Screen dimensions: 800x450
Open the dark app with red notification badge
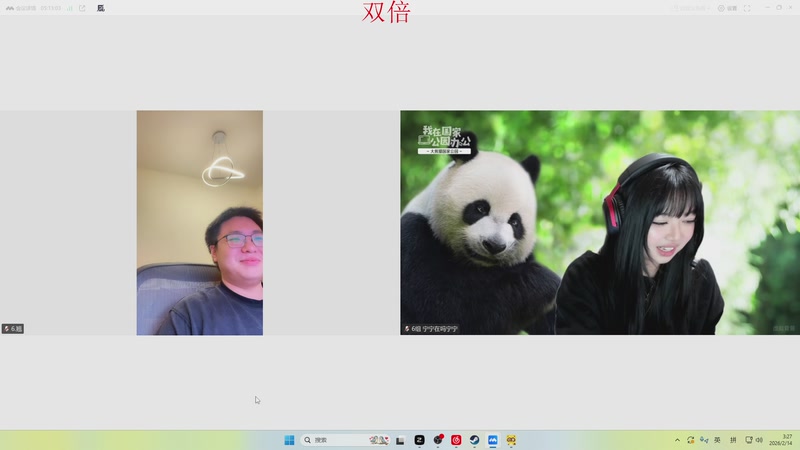coord(438,440)
